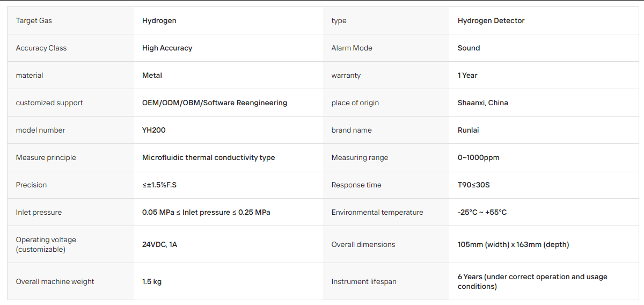Click the 'place of origin' label
Image resolution: width=644 pixels, height=305 pixels.
pos(355,103)
